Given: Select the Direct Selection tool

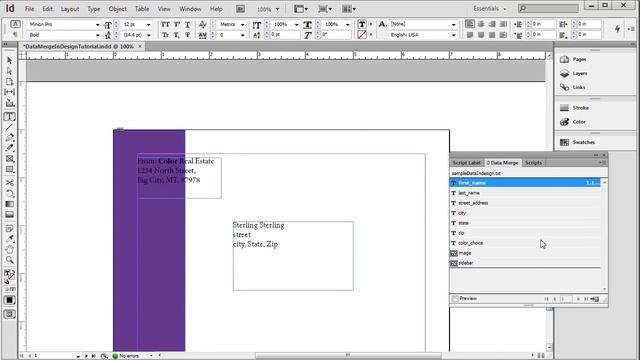Looking at the screenshot, I should [9, 71].
